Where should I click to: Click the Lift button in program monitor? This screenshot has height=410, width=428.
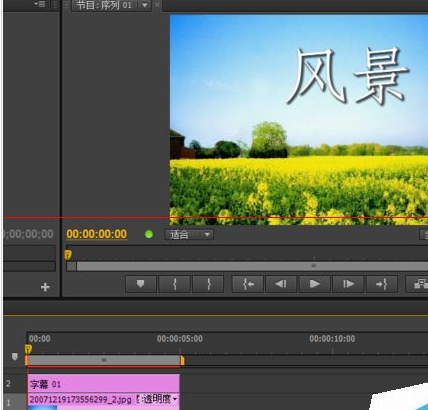pos(418,284)
